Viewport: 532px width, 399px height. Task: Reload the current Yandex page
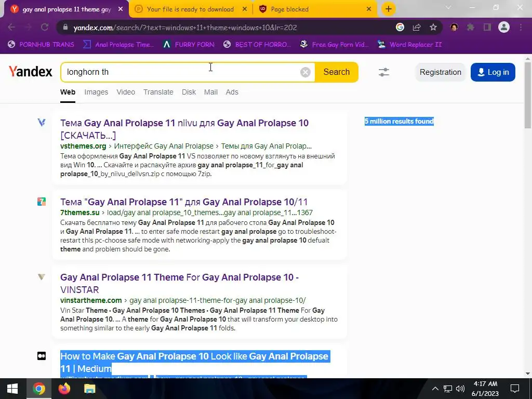coord(45,28)
